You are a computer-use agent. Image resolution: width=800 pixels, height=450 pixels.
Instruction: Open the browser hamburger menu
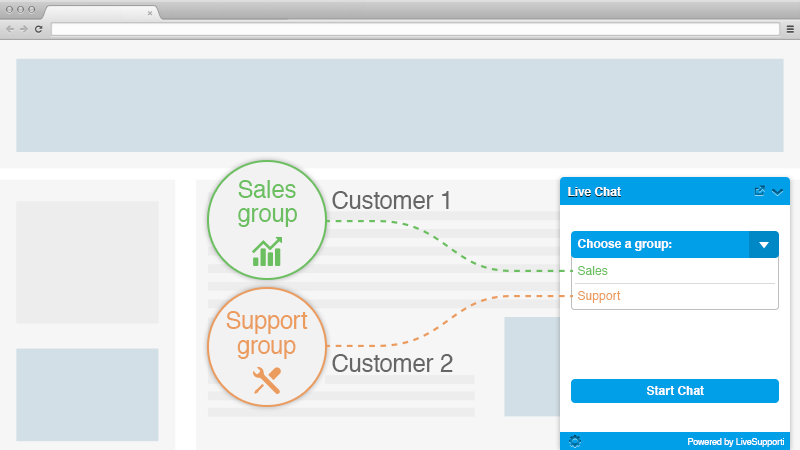pos(790,29)
